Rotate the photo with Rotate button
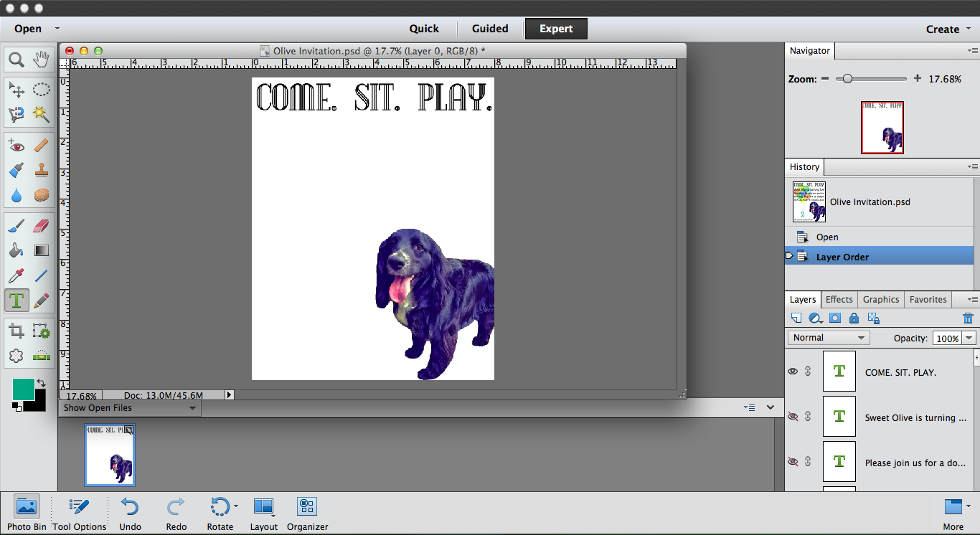Screen dimensions: 980x535 220,513
